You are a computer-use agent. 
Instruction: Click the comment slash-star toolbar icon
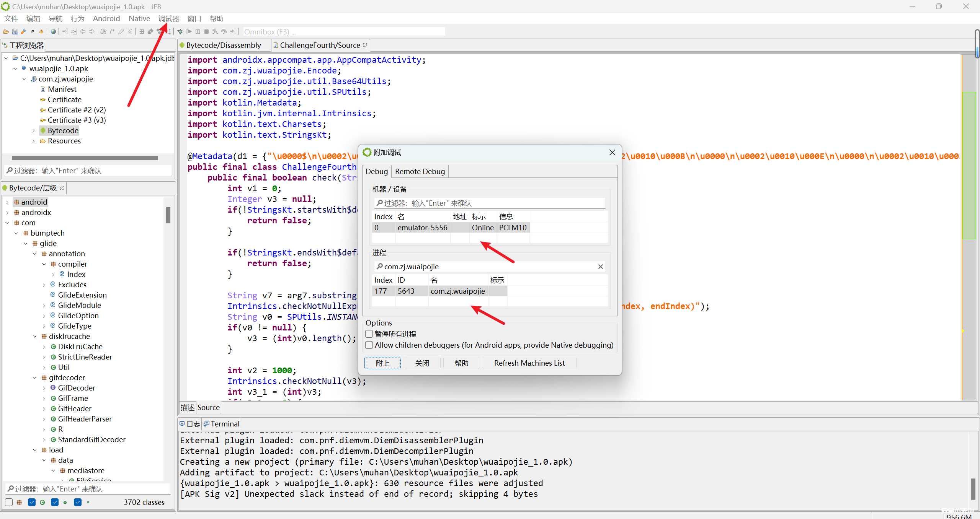(112, 32)
